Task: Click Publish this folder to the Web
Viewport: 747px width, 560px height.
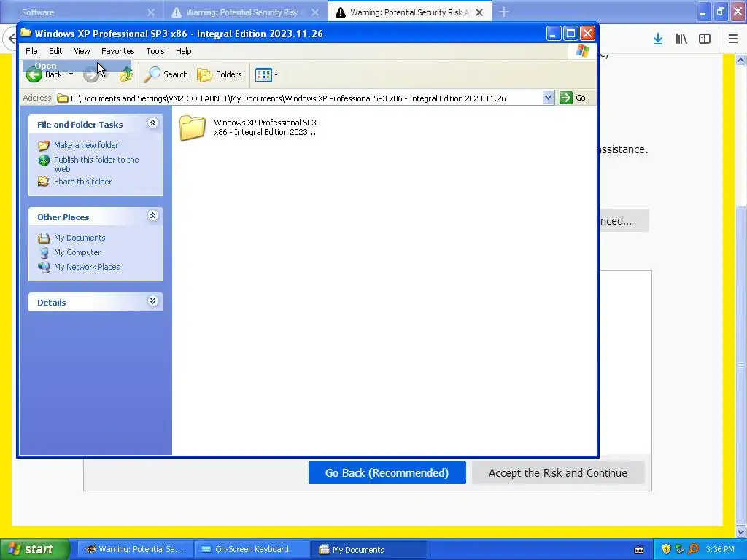Action: pos(96,164)
